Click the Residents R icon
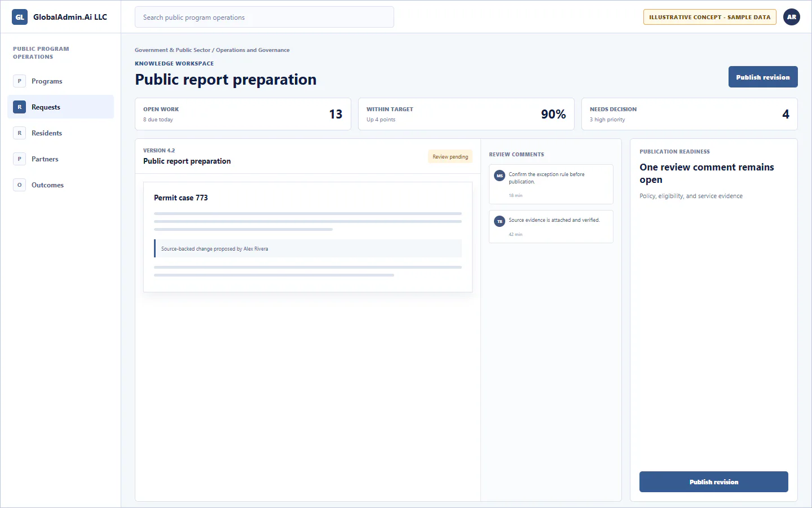 [x=19, y=133]
